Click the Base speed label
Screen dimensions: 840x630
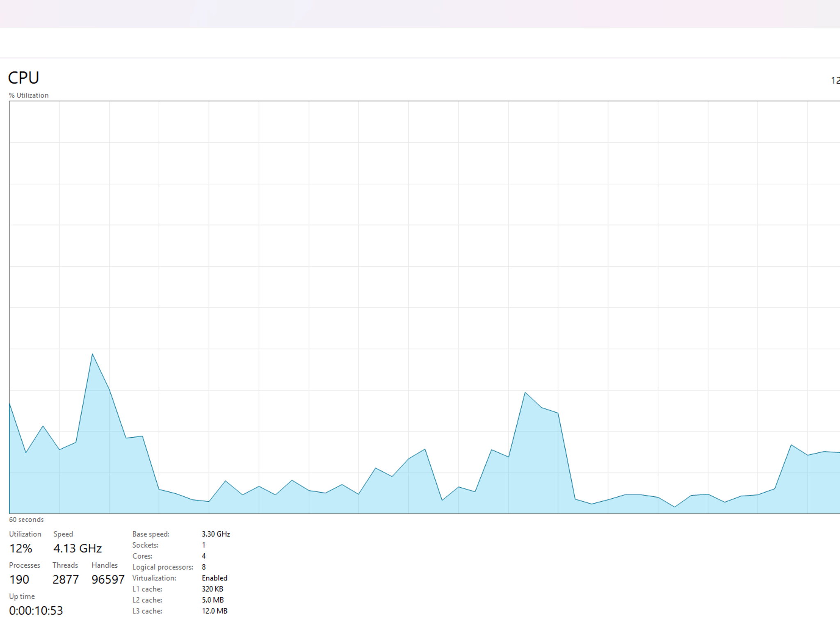click(151, 534)
